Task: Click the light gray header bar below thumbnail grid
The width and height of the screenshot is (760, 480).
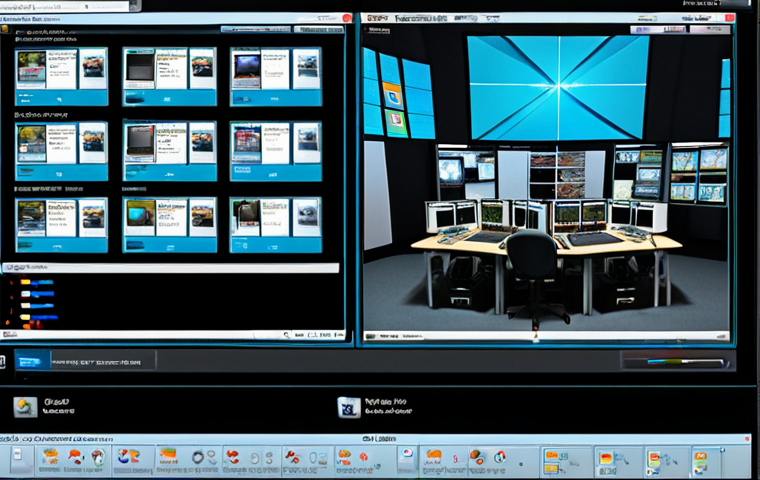Action: [171, 268]
